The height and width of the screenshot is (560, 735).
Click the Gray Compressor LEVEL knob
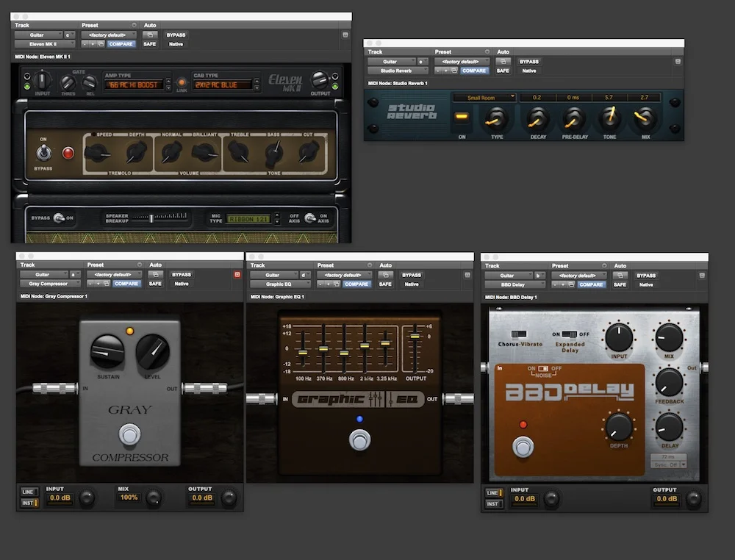pos(152,352)
